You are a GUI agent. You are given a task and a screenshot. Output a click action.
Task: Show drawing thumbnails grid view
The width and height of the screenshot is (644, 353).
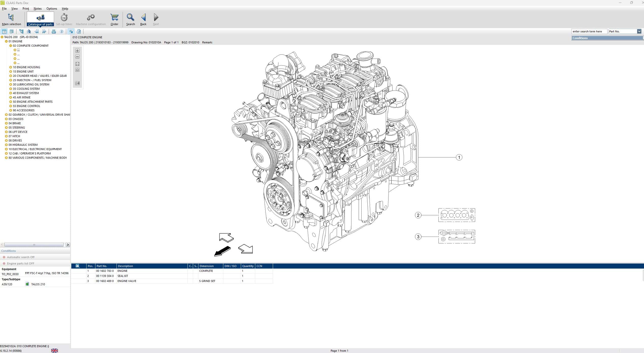coord(77,64)
